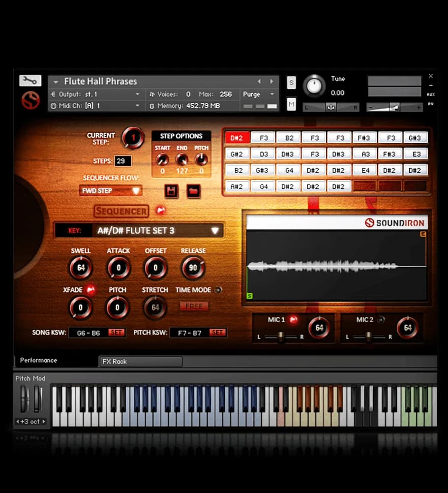The width and height of the screenshot is (448, 493).
Task: Click the save sequence floppy disk icon
Action: click(171, 191)
